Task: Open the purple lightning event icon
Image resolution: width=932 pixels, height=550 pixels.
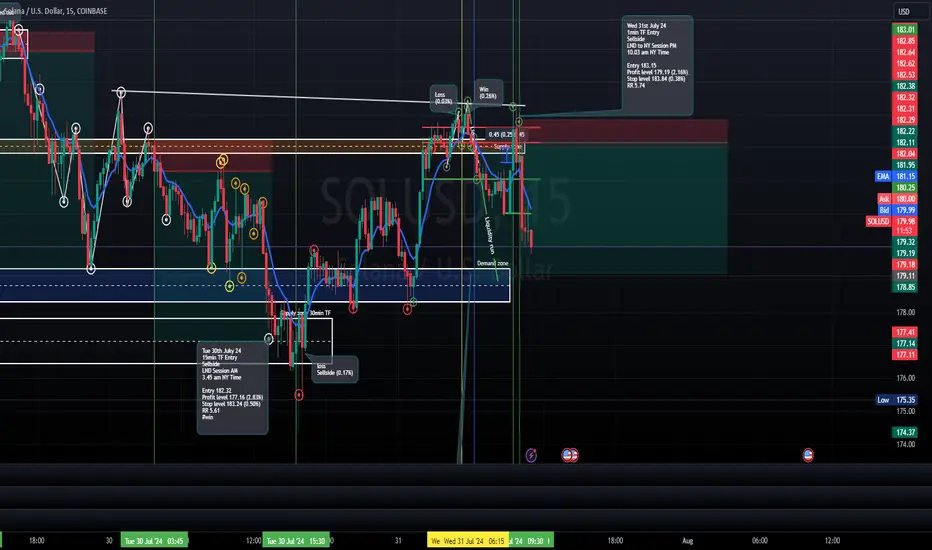Action: pos(531,455)
